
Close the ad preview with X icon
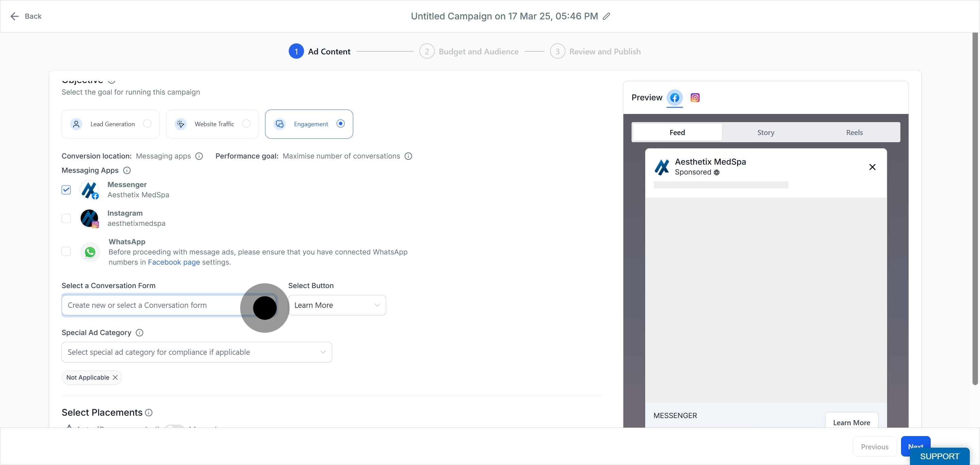point(872,167)
